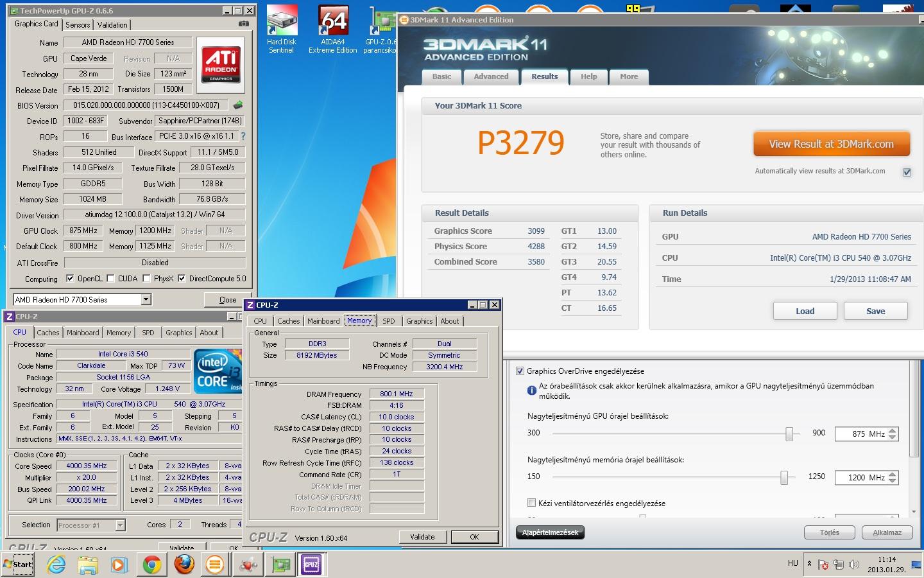Open the Processor #1 selection dropdown

(120, 525)
